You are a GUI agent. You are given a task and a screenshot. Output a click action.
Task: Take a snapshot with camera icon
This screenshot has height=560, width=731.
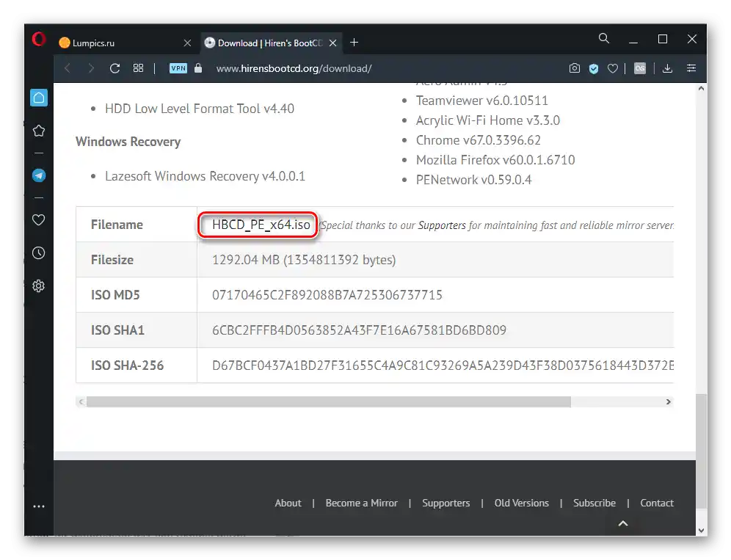pyautogui.click(x=575, y=68)
